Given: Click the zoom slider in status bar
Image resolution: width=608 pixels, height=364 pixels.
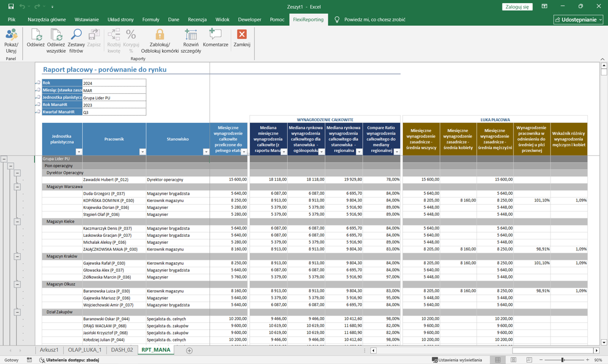Looking at the screenshot, I should tap(563, 360).
